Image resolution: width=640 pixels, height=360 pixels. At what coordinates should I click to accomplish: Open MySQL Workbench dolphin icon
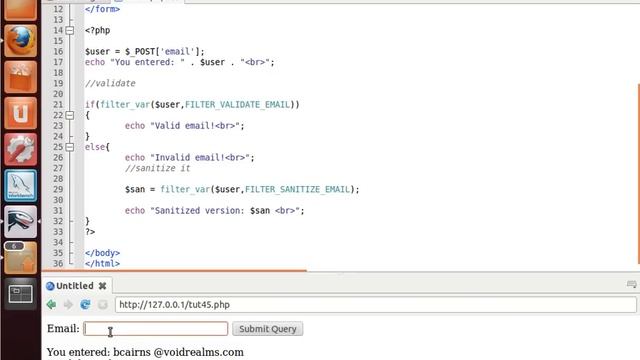pos(20,186)
